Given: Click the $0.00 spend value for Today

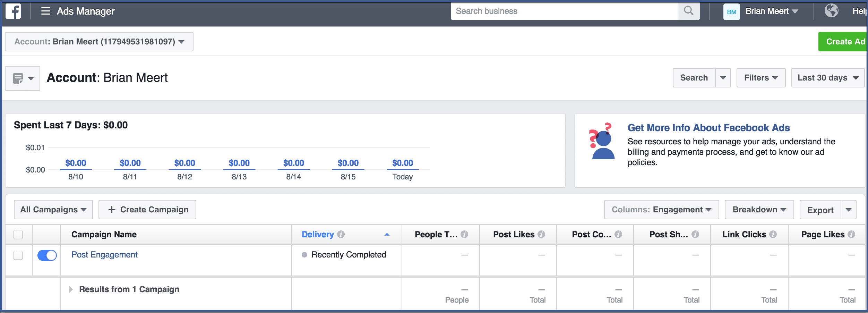Looking at the screenshot, I should pos(403,163).
